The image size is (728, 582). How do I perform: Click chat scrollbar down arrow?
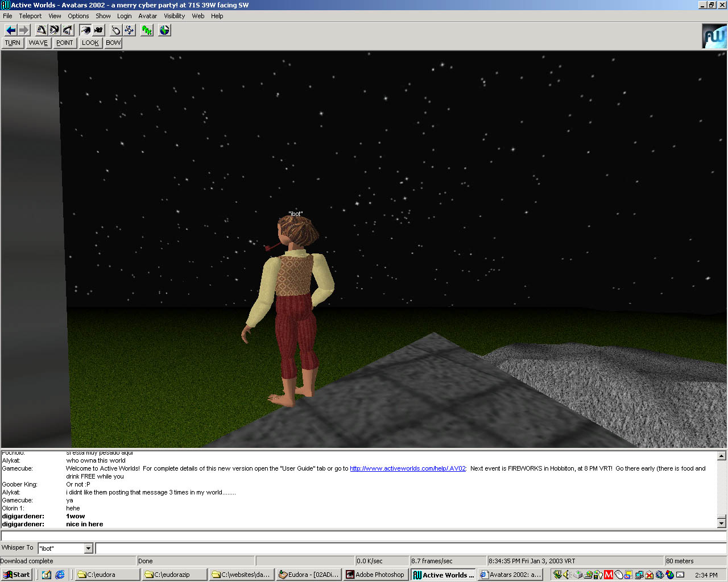[x=721, y=523]
